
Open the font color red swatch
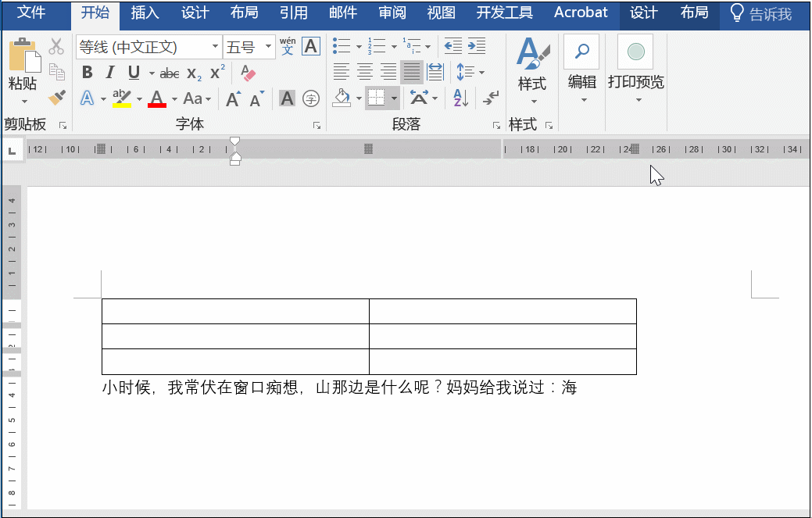point(156,98)
